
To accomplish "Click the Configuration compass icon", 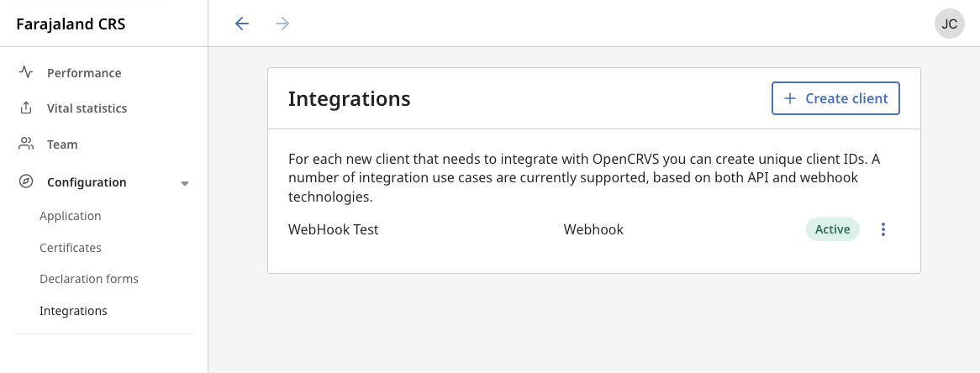I will pos(26,181).
